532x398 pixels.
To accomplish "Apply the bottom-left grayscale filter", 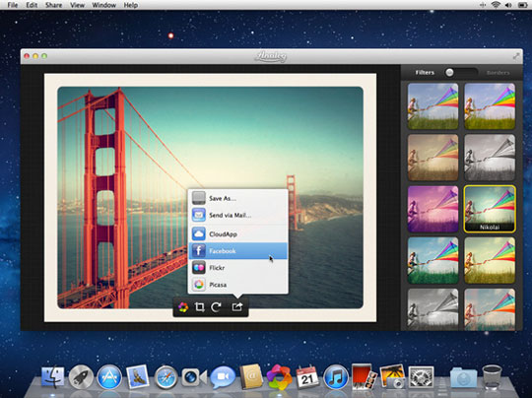I will (432, 309).
